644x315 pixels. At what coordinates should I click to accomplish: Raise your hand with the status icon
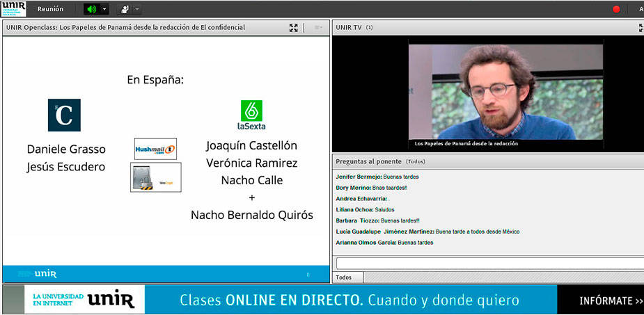[125, 9]
